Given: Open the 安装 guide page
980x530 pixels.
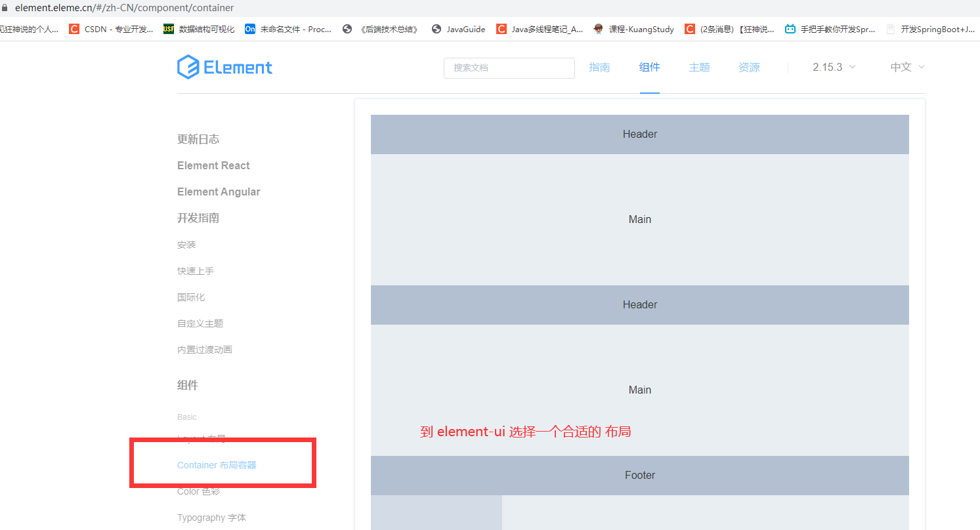Looking at the screenshot, I should (x=186, y=245).
